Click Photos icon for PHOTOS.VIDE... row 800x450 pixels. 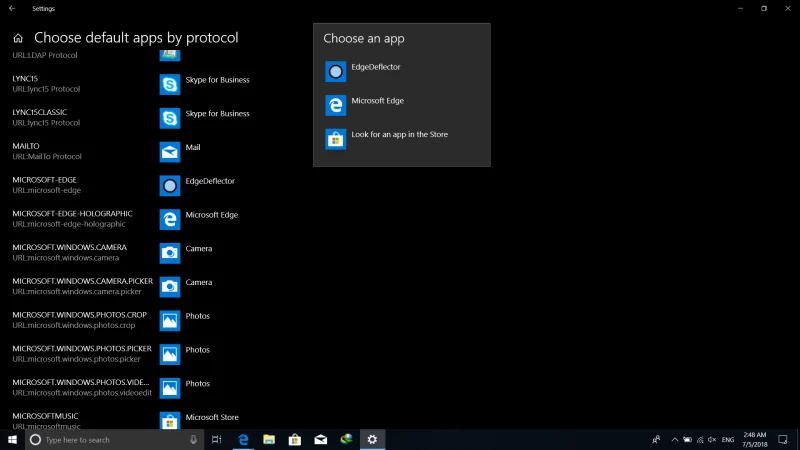(x=170, y=388)
